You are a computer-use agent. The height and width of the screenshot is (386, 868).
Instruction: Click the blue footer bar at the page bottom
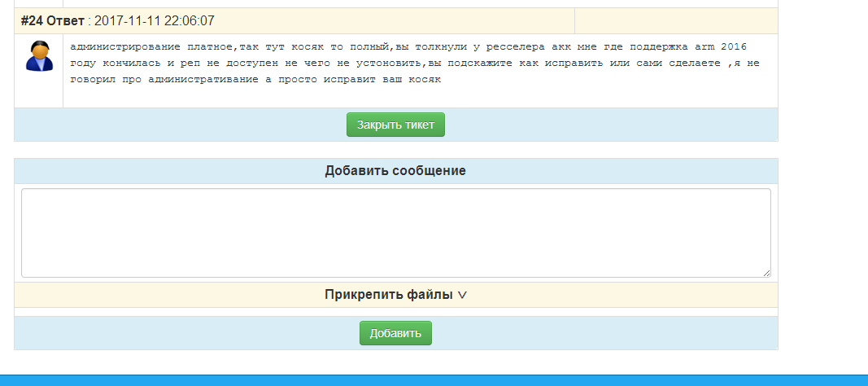pyautogui.click(x=434, y=380)
